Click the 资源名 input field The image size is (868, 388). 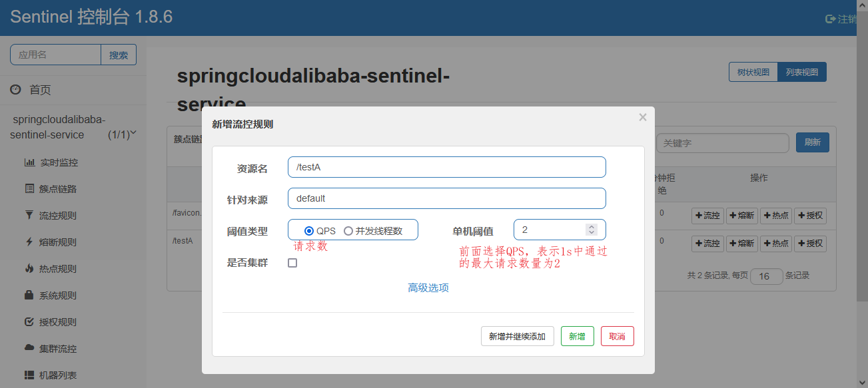tap(446, 167)
